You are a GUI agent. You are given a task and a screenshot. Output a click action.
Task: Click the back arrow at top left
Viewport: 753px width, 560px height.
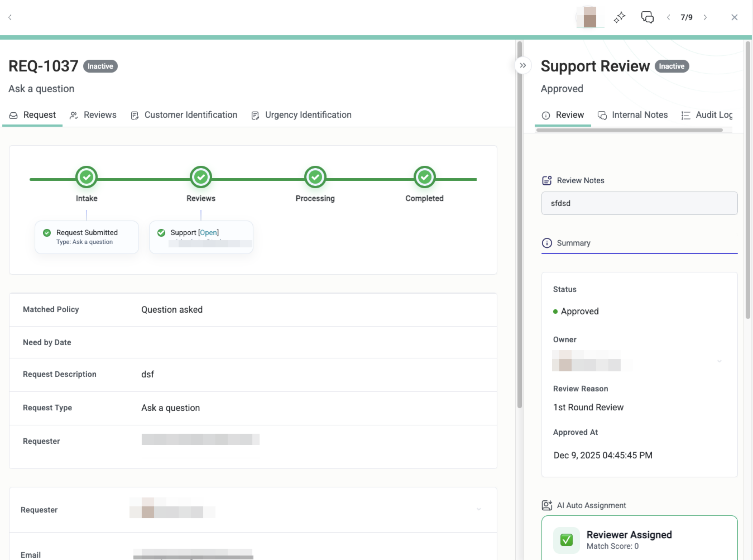pos(10,17)
